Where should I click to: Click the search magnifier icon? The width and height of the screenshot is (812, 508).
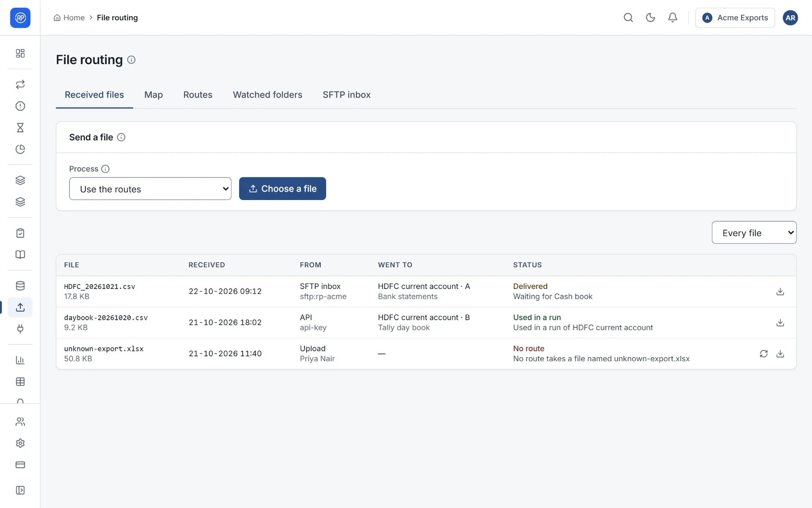pyautogui.click(x=628, y=18)
